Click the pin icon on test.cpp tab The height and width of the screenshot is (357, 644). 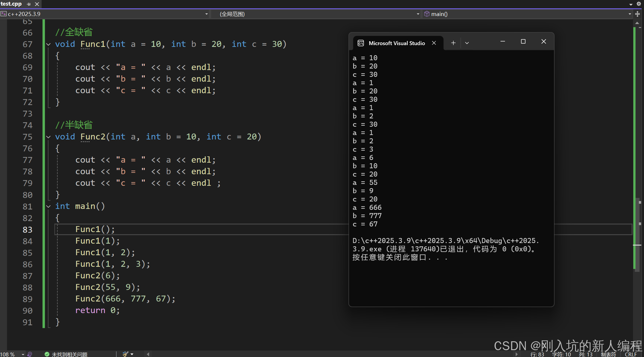[29, 4]
